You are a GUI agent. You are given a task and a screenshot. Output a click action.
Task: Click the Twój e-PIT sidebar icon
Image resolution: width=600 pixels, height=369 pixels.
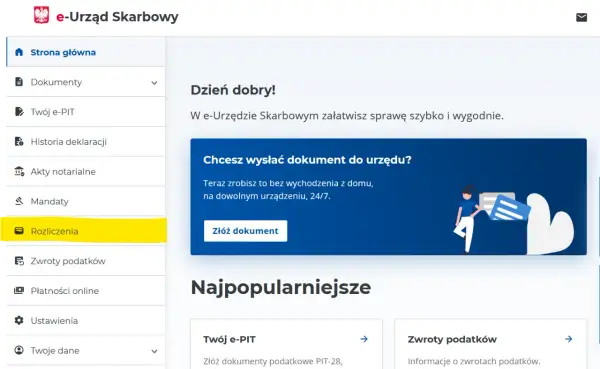click(19, 111)
